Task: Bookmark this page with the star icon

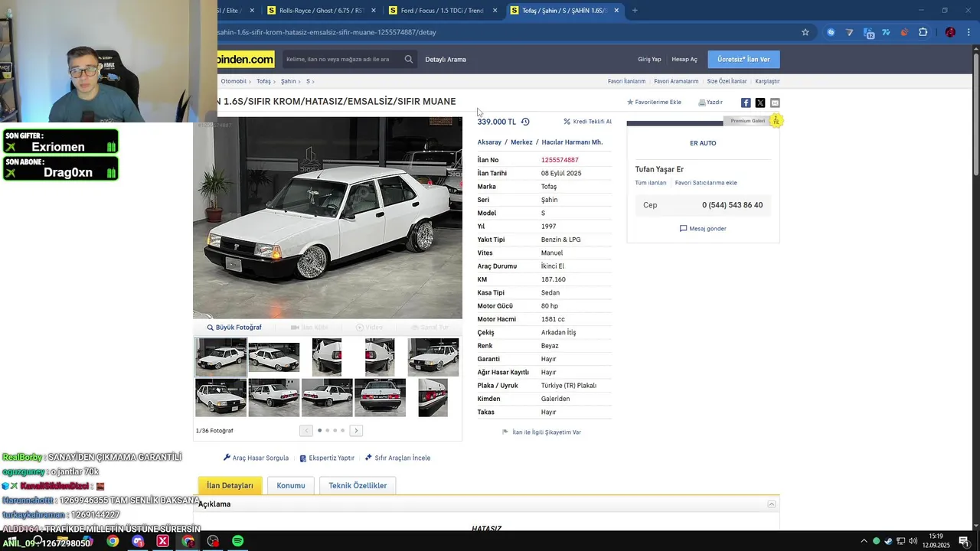Action: [x=805, y=32]
